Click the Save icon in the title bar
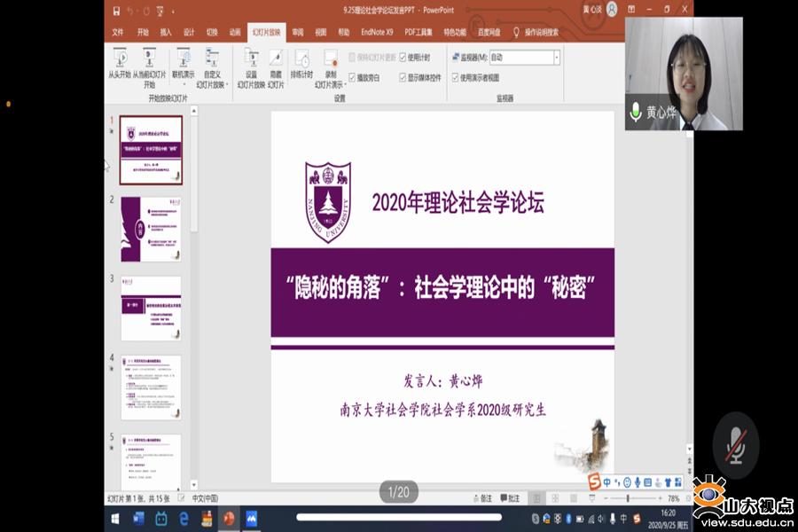Viewport: 798px width, 532px height. [118, 11]
